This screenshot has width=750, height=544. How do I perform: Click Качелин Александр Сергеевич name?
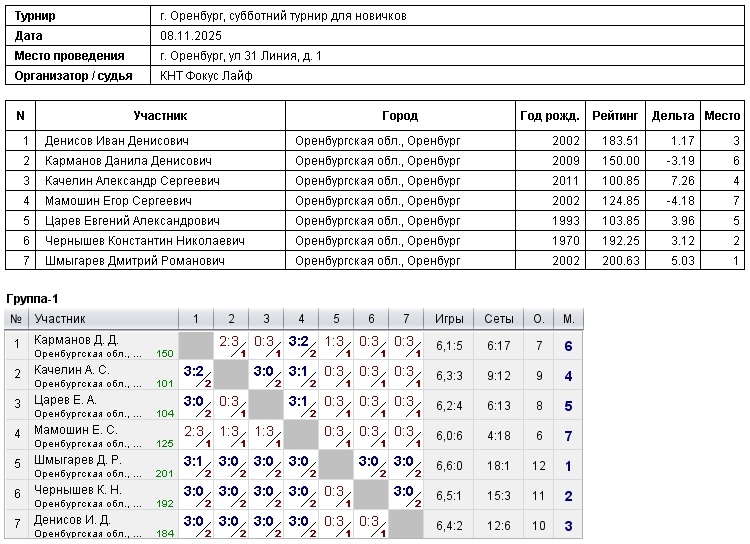132,181
